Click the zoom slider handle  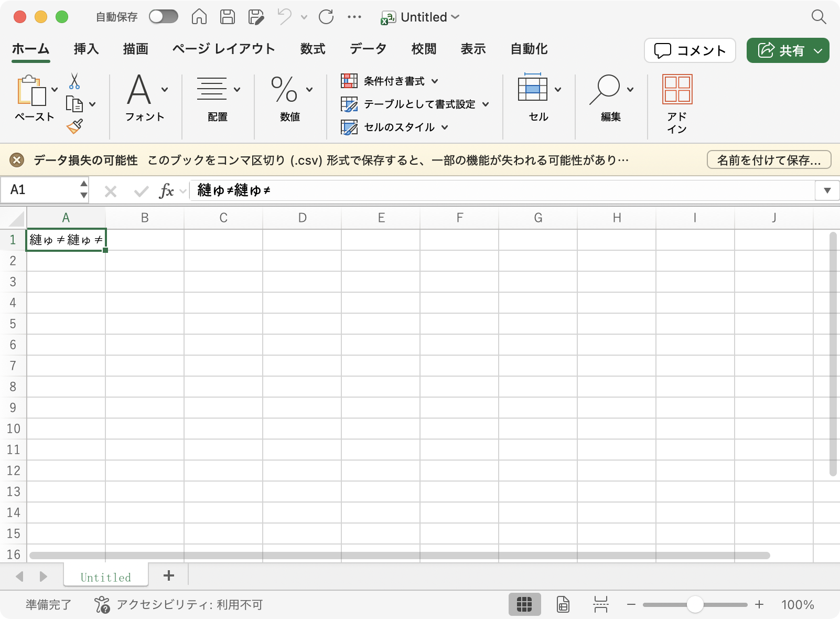point(695,605)
